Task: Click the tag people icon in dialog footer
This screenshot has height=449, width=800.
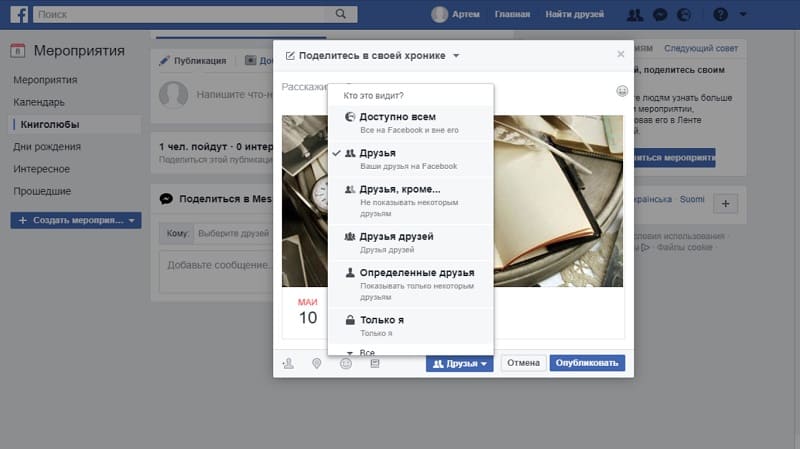Action: click(288, 363)
